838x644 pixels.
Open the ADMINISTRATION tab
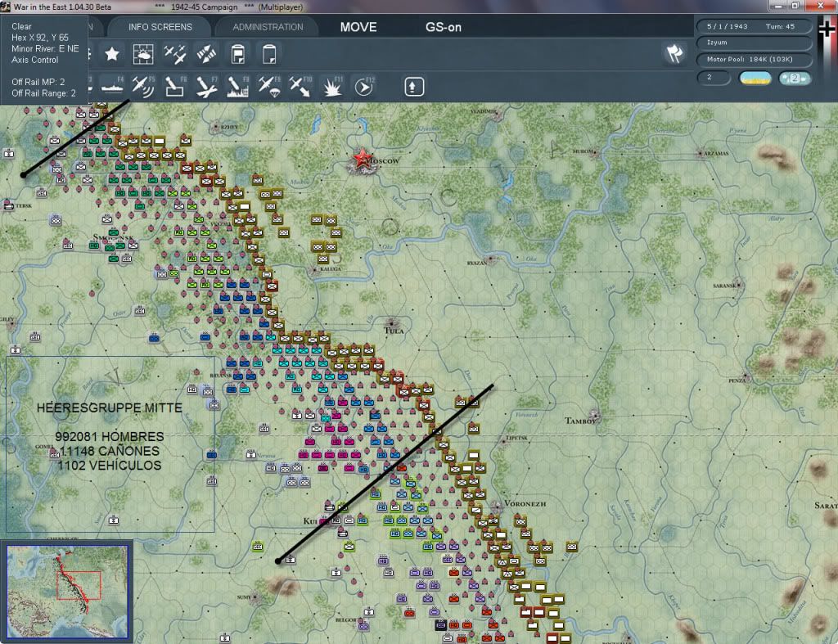click(x=268, y=27)
